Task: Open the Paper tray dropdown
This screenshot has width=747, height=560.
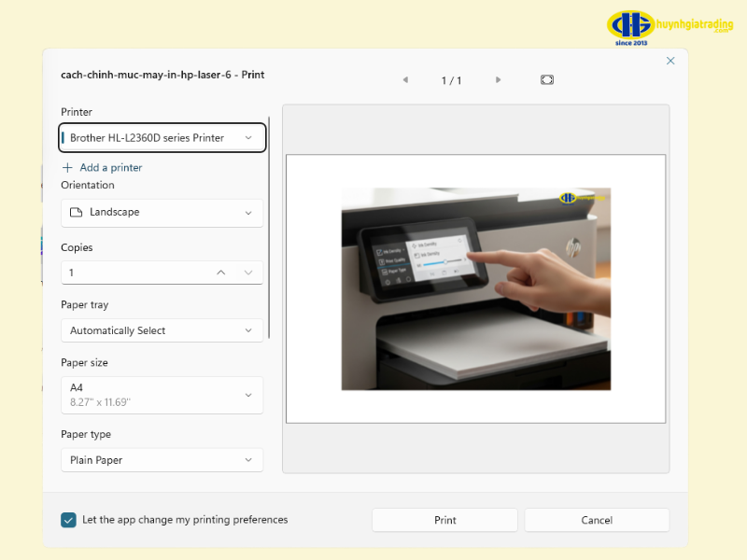Action: pyautogui.click(x=162, y=330)
